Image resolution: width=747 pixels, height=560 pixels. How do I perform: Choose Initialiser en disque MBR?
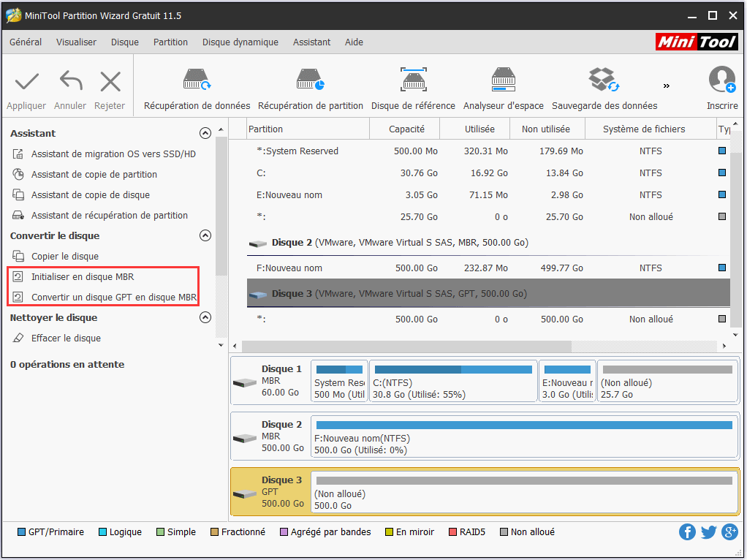pyautogui.click(x=83, y=277)
